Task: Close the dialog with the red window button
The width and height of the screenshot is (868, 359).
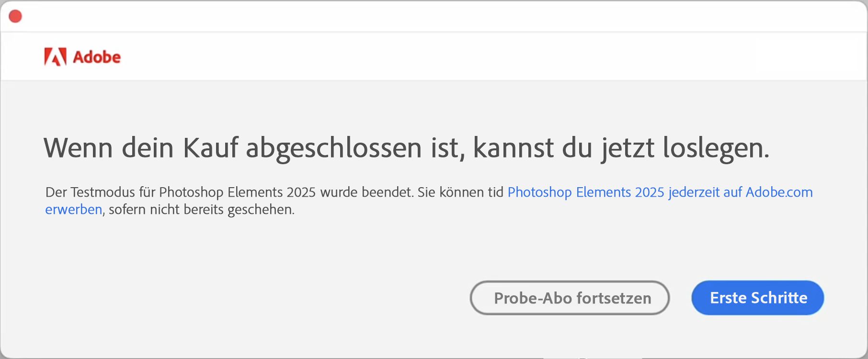Action: click(x=15, y=16)
